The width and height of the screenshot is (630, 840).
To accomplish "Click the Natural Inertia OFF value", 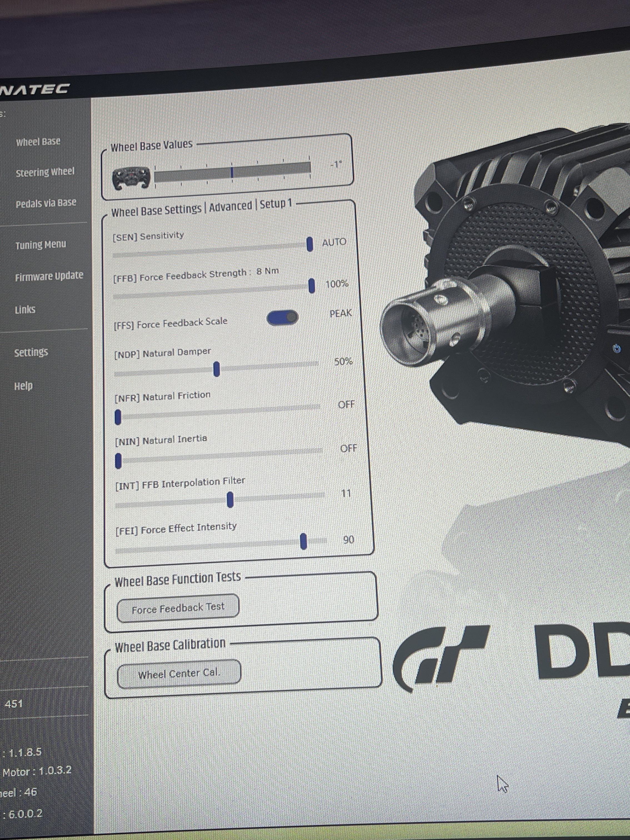I will [349, 449].
